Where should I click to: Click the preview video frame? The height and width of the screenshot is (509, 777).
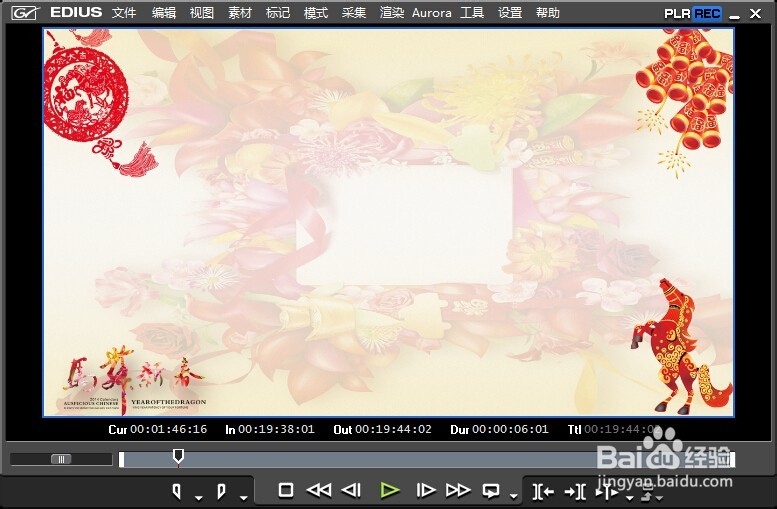click(388, 222)
